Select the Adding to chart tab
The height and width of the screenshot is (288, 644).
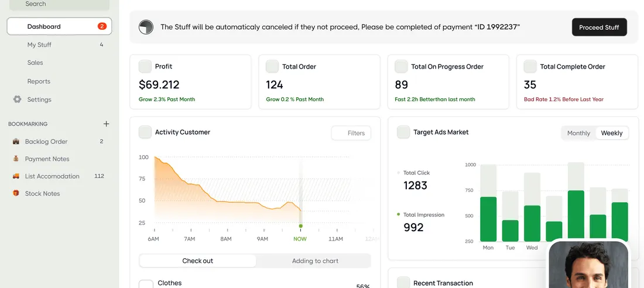(315, 260)
